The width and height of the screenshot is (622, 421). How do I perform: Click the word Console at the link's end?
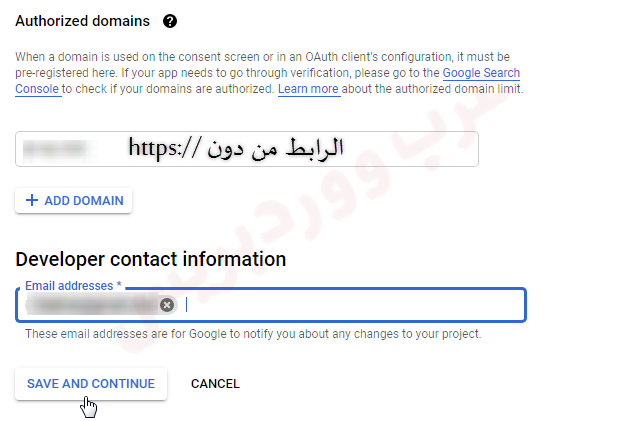tap(38, 90)
